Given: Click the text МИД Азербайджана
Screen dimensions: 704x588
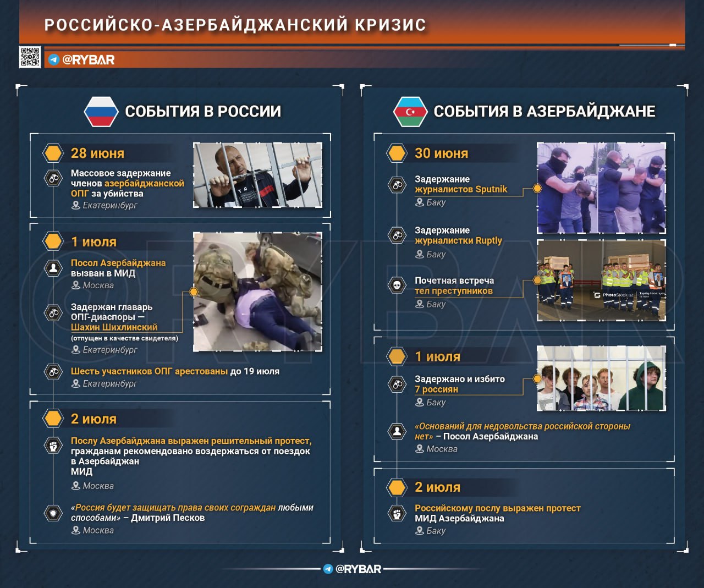Looking at the screenshot, I should click(x=459, y=518).
